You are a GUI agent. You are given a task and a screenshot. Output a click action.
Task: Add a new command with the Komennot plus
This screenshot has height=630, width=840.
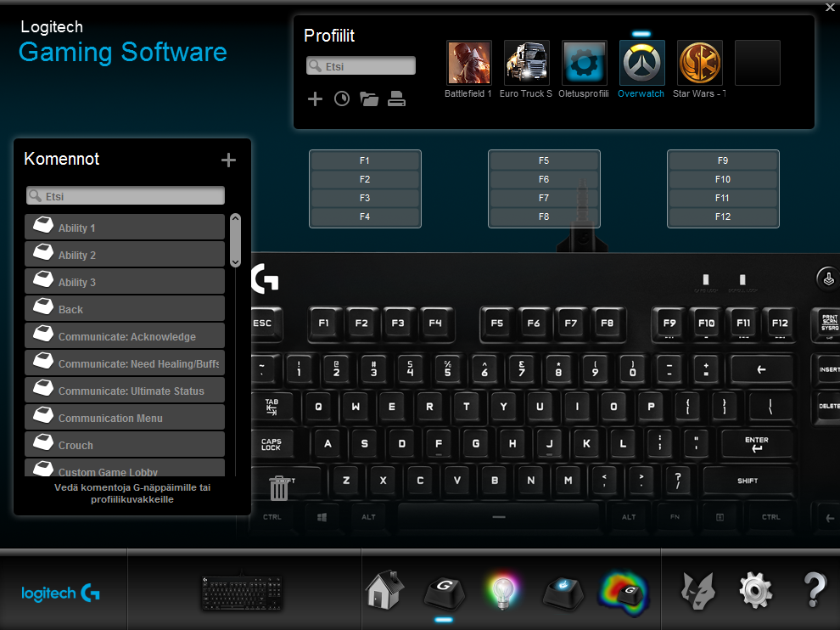(x=228, y=159)
